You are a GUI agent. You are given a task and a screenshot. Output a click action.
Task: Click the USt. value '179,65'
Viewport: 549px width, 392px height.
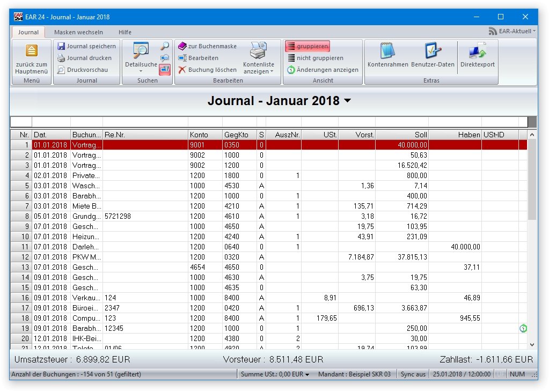pos(326,318)
